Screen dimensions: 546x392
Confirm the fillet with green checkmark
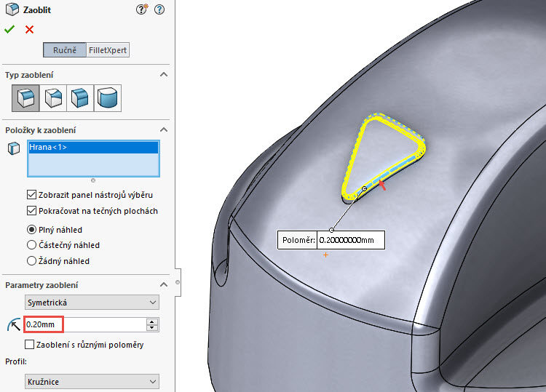click(9, 29)
